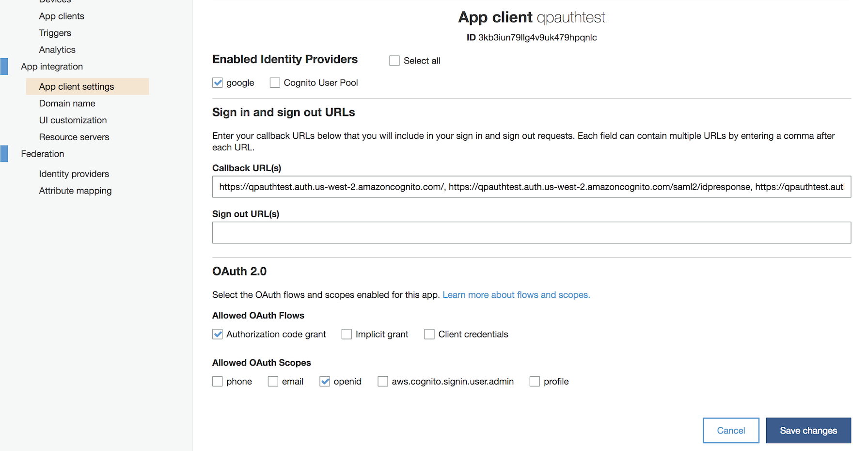Uncheck the Authorization code grant flow
This screenshot has width=868, height=451.
pyautogui.click(x=217, y=334)
